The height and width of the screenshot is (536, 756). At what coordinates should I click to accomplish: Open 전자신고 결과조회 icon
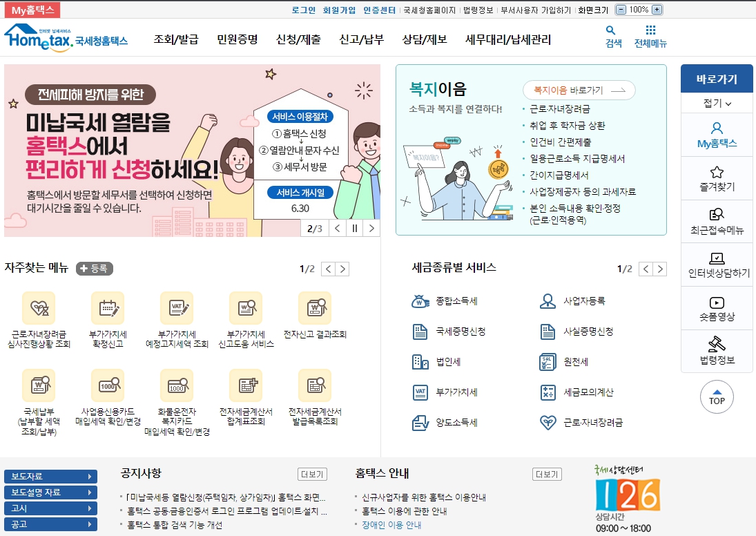pos(315,308)
